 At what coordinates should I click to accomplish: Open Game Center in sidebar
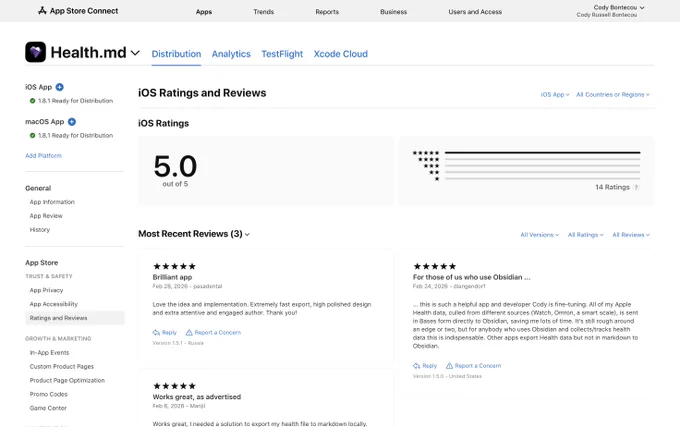click(x=48, y=408)
